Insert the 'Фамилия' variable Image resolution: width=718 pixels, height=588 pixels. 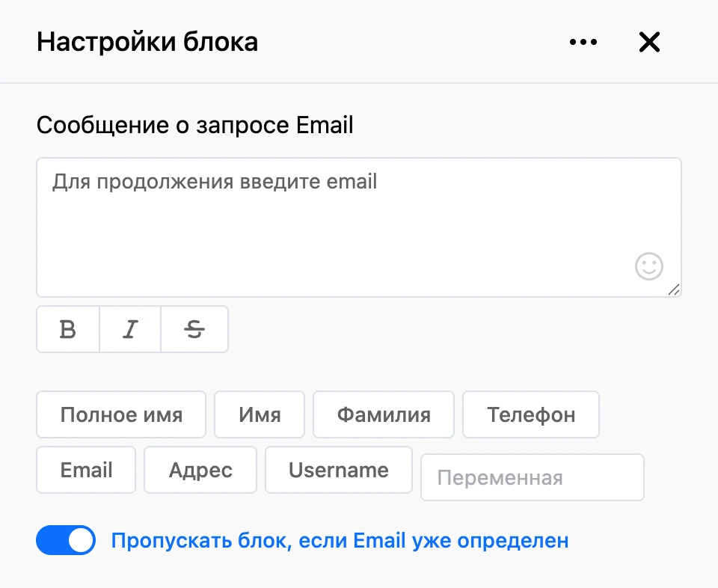tap(384, 414)
